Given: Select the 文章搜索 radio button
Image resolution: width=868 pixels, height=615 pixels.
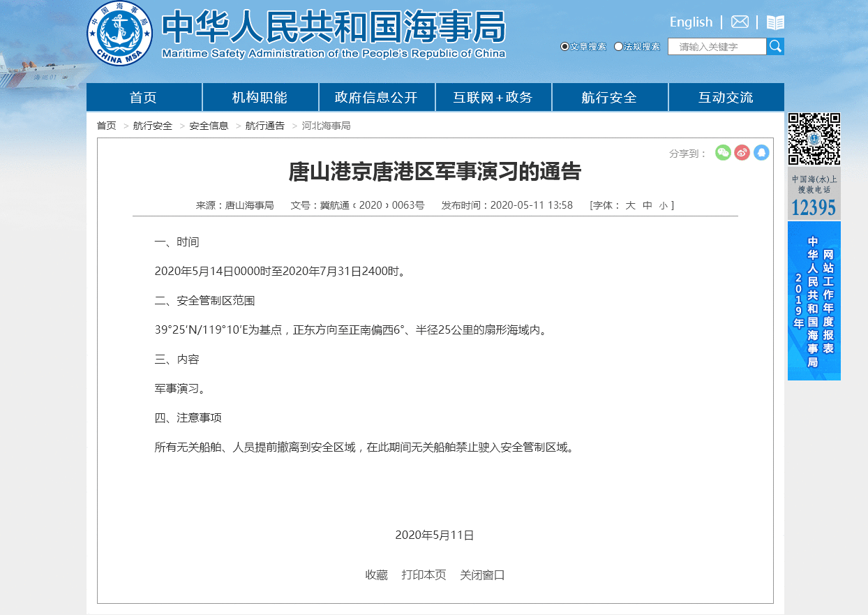Looking at the screenshot, I should (564, 46).
